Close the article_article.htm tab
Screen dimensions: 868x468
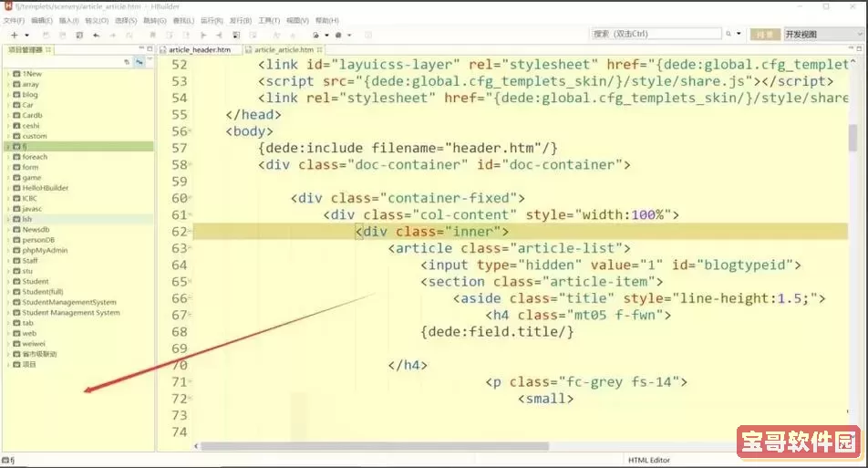(319, 50)
